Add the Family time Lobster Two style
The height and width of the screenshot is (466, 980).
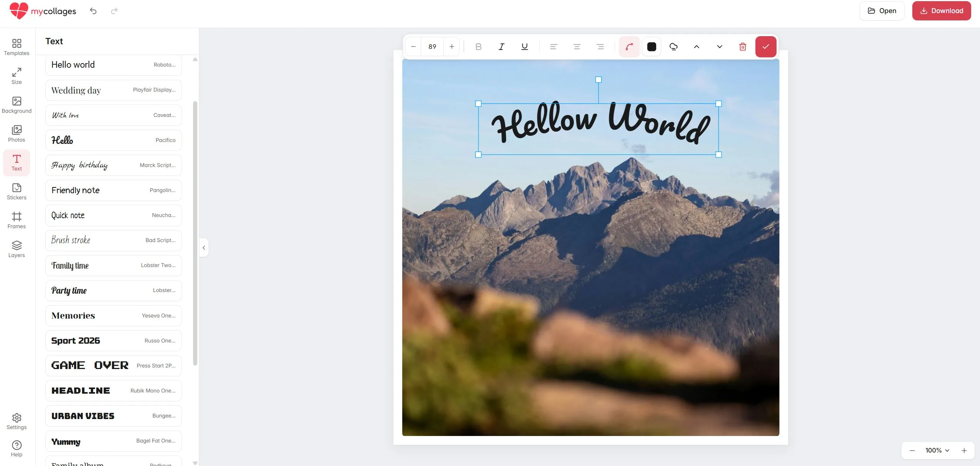click(x=113, y=266)
